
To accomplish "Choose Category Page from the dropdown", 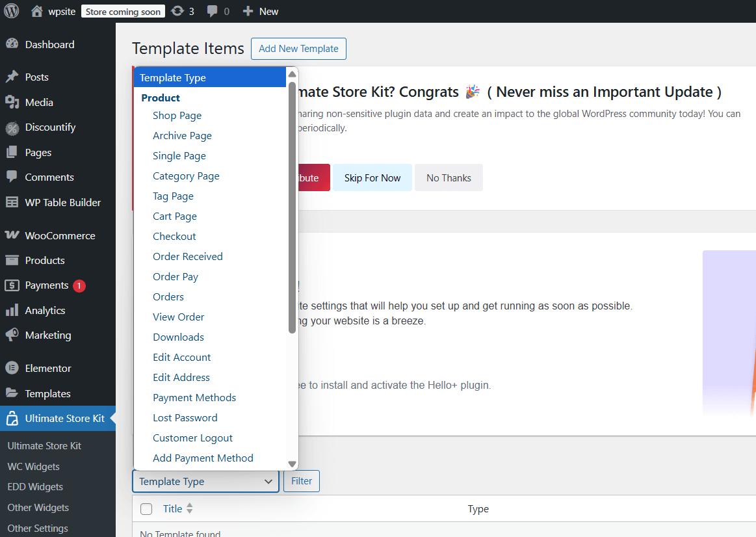I will (186, 176).
